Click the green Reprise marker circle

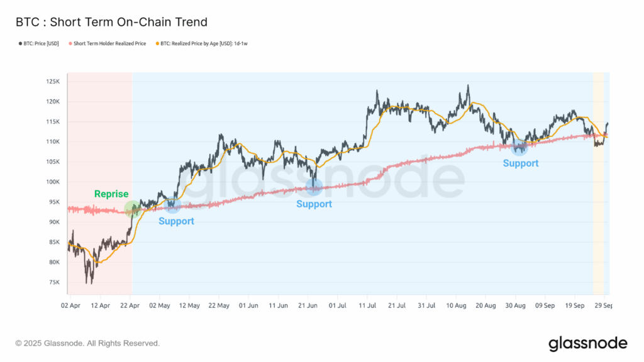[x=133, y=208]
